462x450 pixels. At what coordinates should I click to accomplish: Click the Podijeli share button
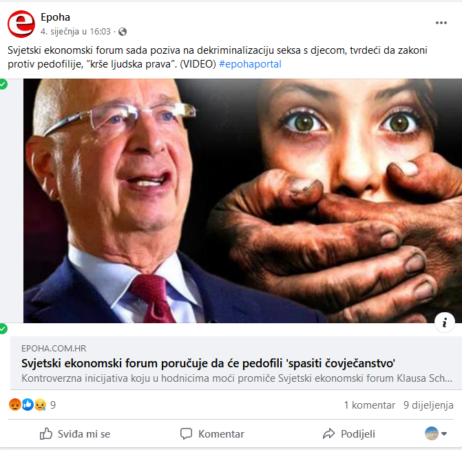coord(349,434)
